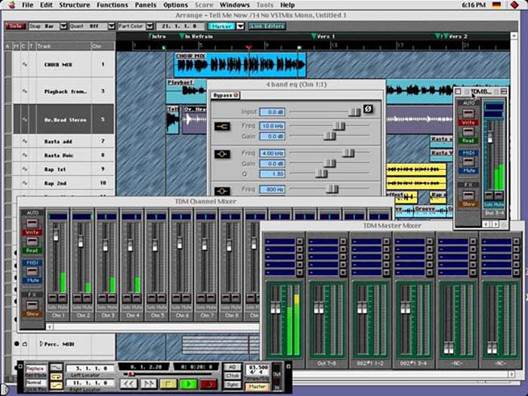Toggle the red Solo button in Arrange toolbar
Screen dimensions: 528x396
coord(15,26)
